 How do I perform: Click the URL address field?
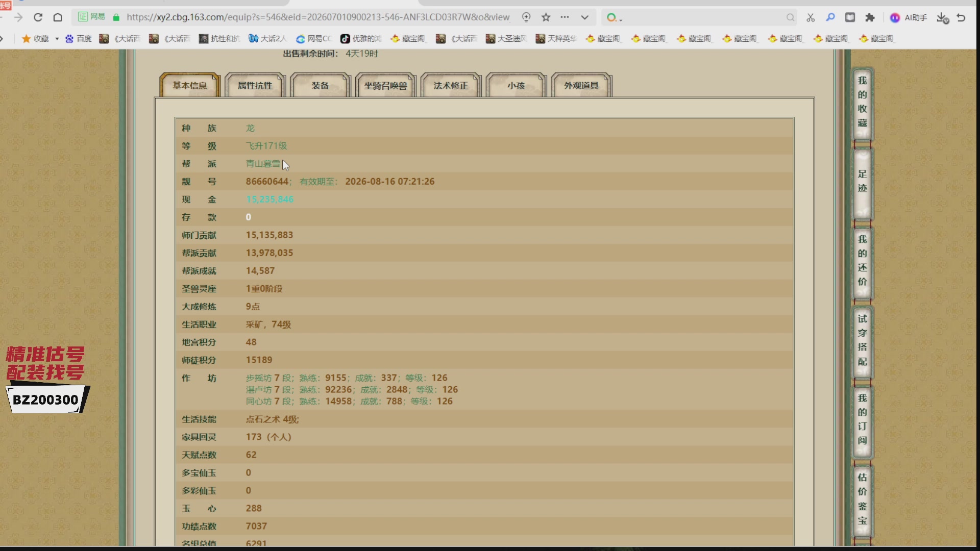[x=317, y=17]
